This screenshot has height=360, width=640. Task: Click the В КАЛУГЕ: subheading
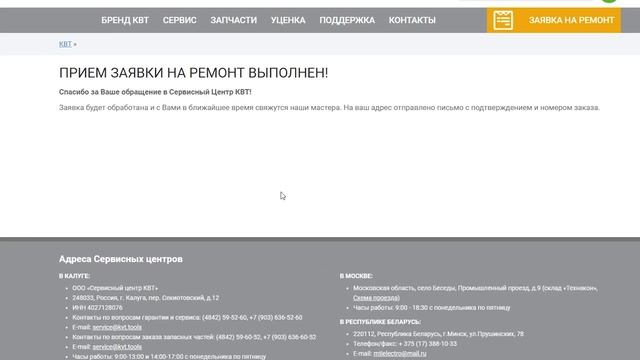[74, 276]
